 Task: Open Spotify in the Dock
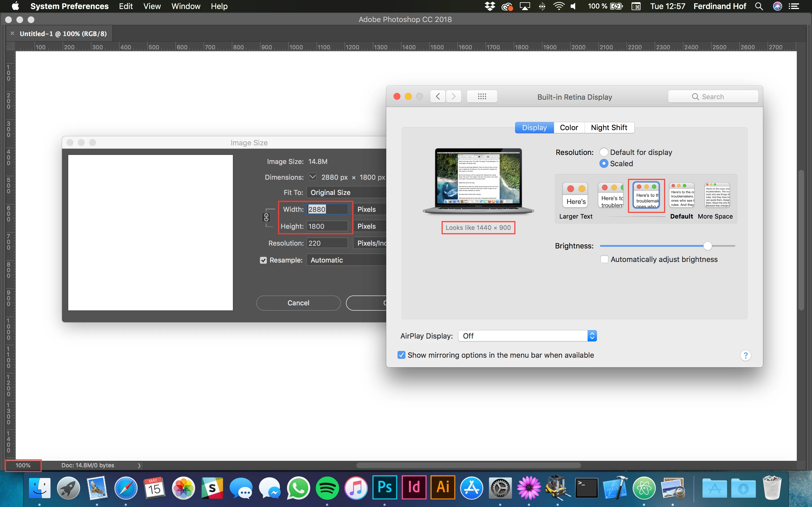point(327,488)
